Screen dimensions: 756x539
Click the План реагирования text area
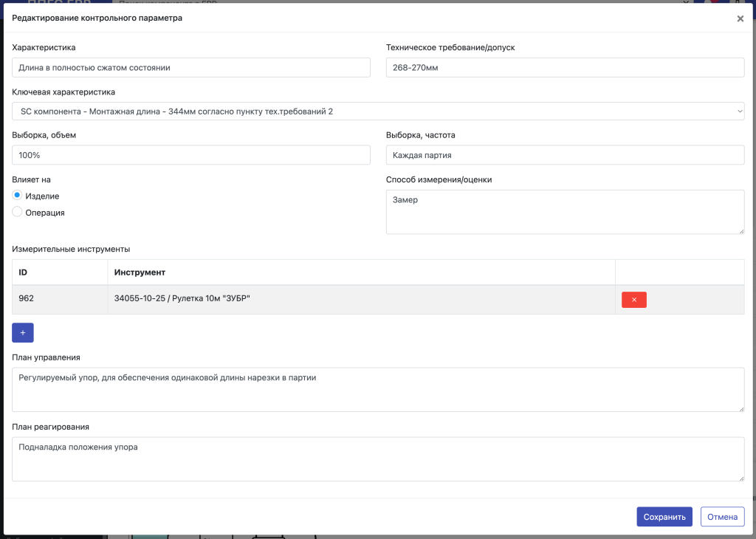(378, 459)
